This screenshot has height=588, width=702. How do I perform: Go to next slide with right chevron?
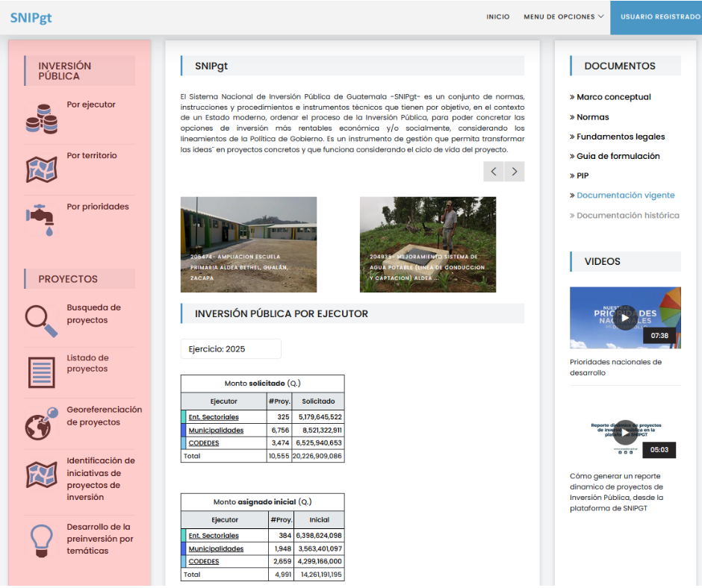[514, 172]
